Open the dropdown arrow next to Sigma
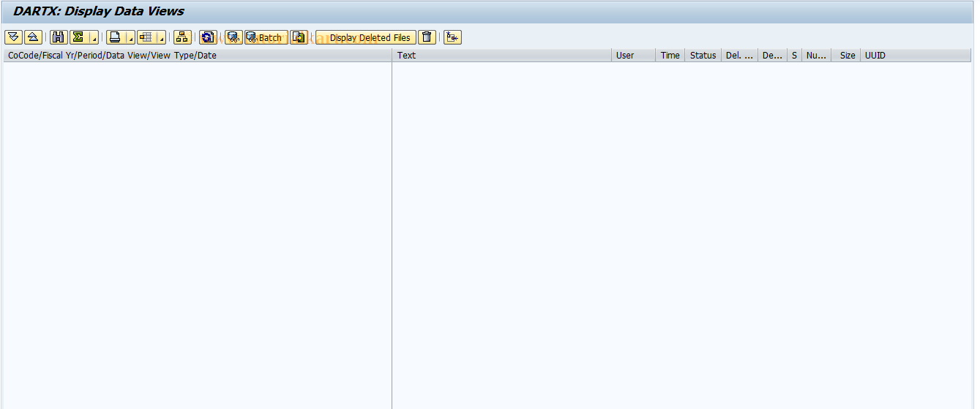 [x=94, y=37]
